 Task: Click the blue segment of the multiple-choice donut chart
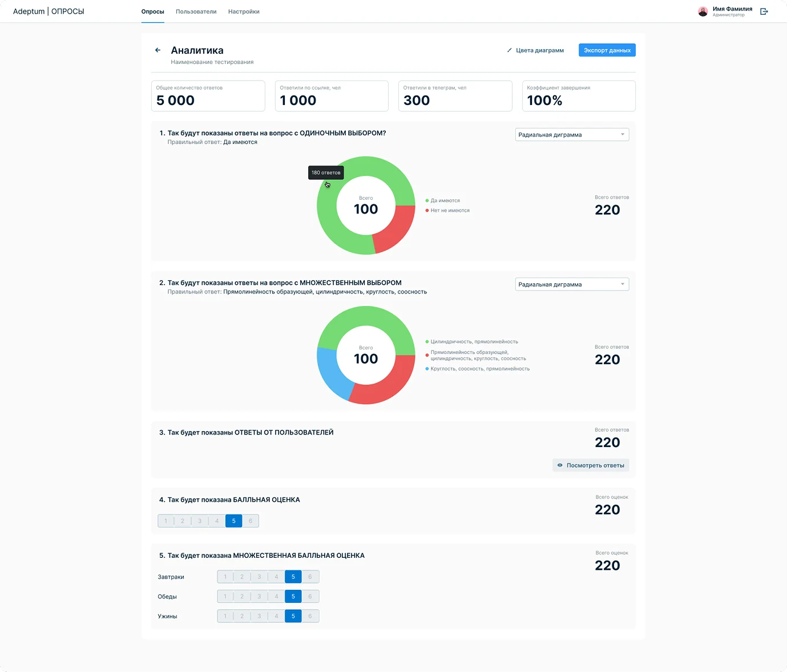coord(333,374)
